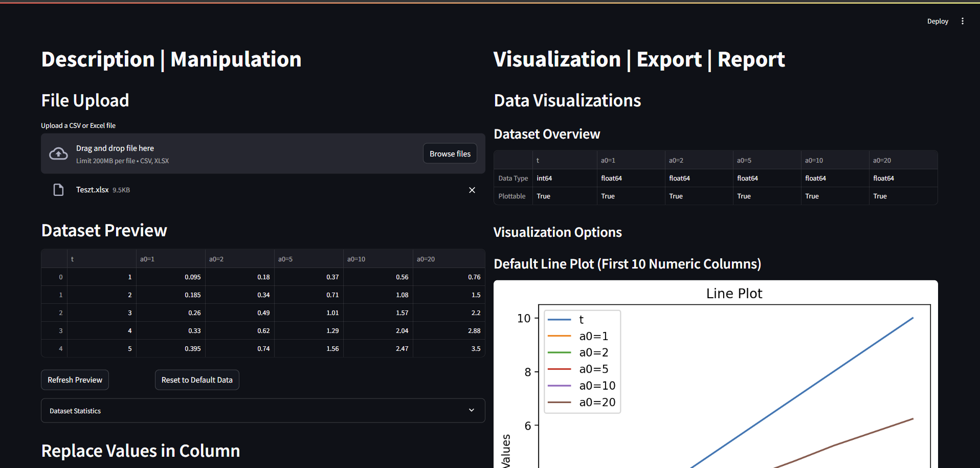Viewport: 980px width, 468px height.
Task: Click the drag and drop upload area
Action: (x=263, y=153)
